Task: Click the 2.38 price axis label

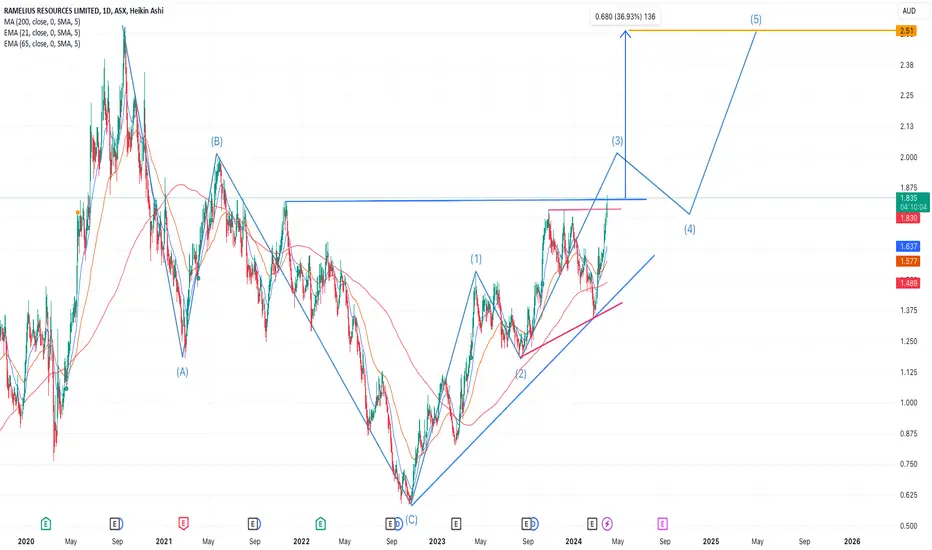Action: pyautogui.click(x=907, y=65)
